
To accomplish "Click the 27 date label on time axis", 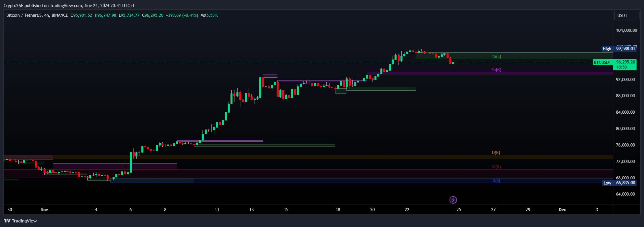I will pyautogui.click(x=493, y=210).
